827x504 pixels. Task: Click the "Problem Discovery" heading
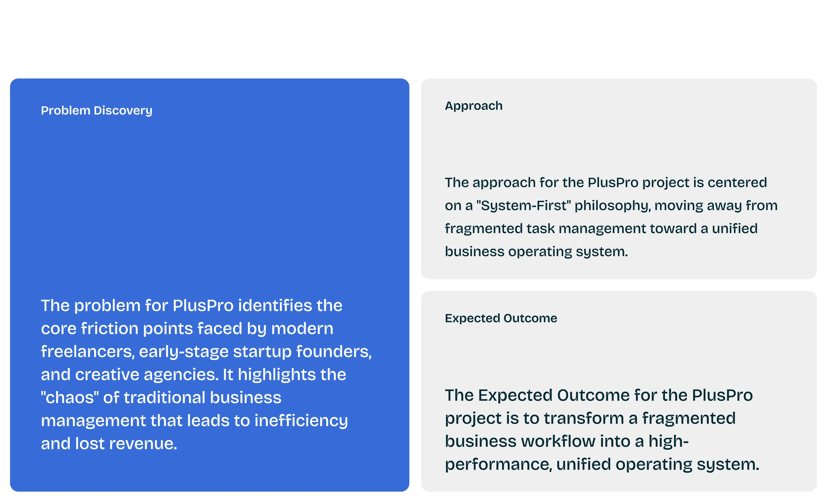point(97,110)
